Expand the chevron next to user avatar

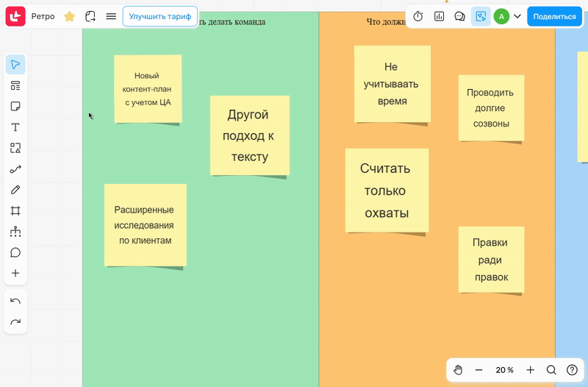click(517, 16)
